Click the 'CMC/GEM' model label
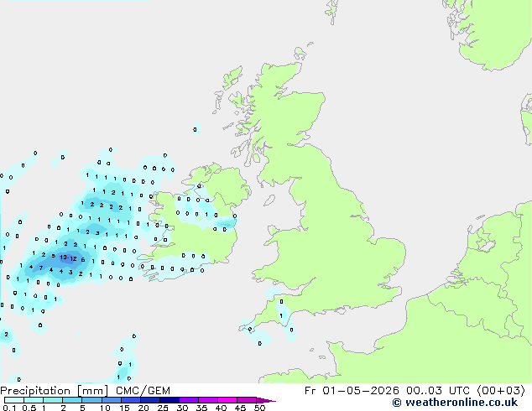Image resolution: width=532 pixels, height=411 pixels. pyautogui.click(x=143, y=391)
